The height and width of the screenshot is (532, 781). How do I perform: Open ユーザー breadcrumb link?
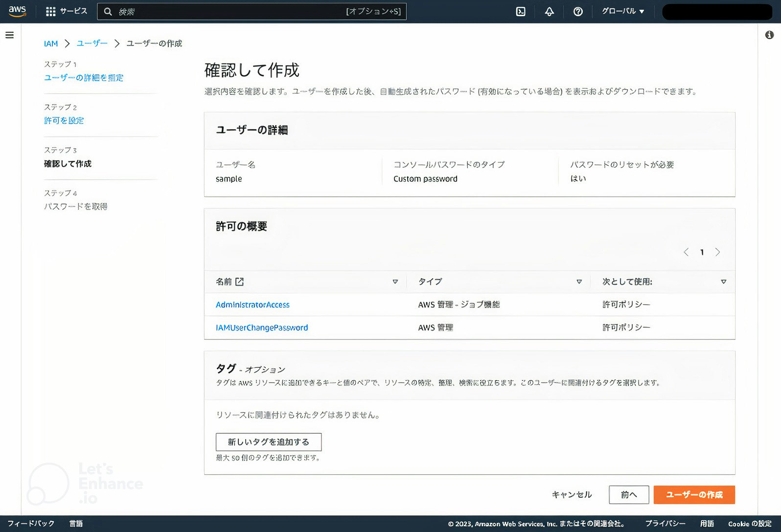coord(92,44)
